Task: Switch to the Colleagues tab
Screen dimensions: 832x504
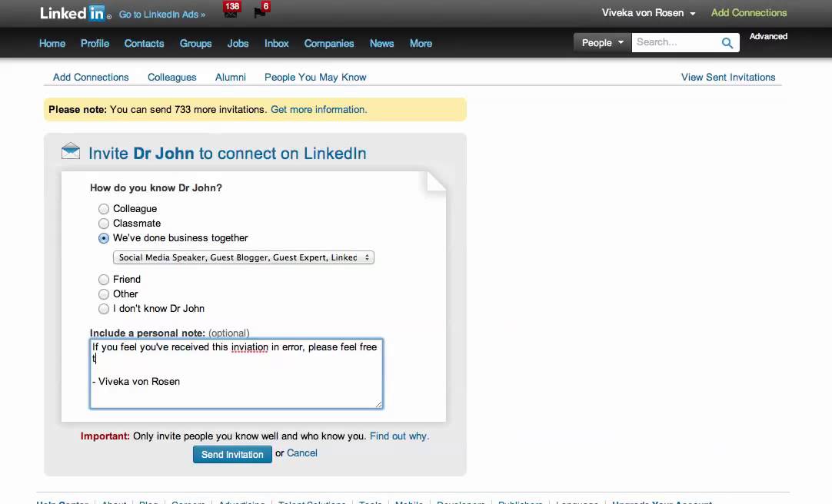Action: (x=172, y=78)
